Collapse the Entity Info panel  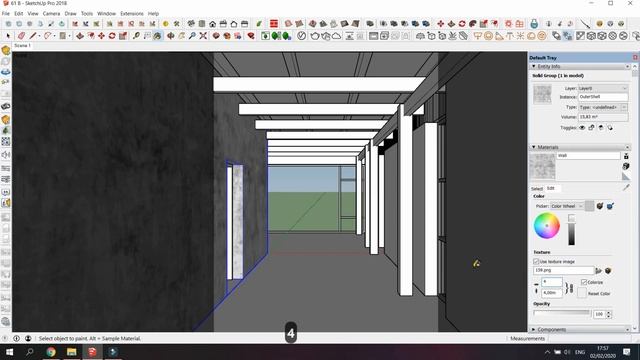[533, 66]
